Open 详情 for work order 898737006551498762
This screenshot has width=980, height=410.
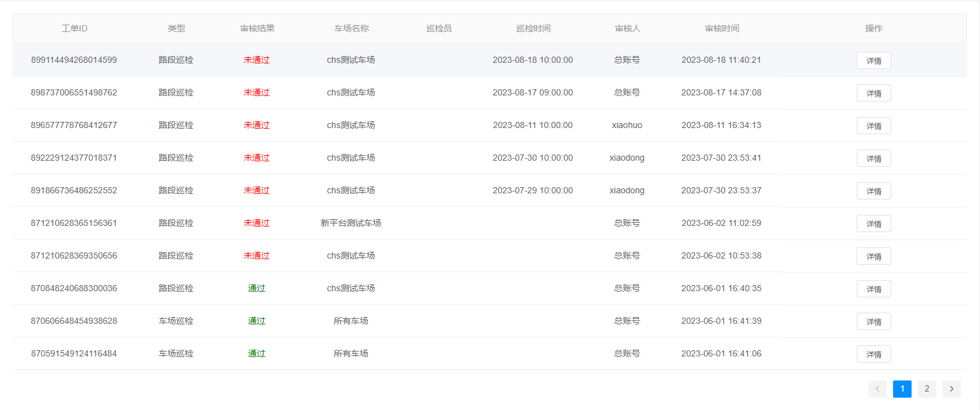click(873, 93)
